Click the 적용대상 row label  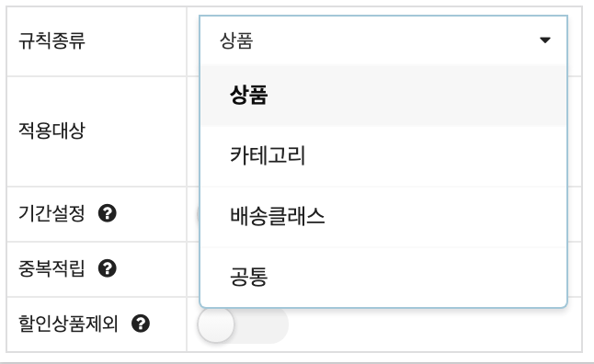(x=51, y=131)
